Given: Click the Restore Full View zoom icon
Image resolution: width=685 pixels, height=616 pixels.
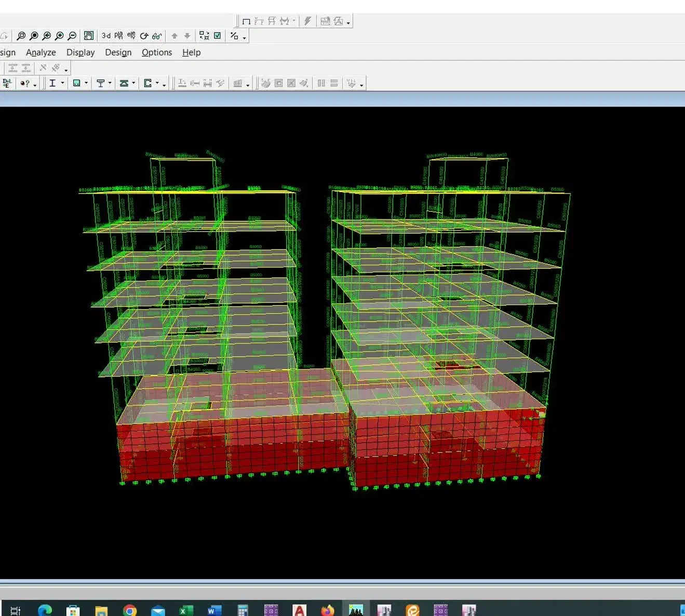Looking at the screenshot, I should (x=34, y=36).
